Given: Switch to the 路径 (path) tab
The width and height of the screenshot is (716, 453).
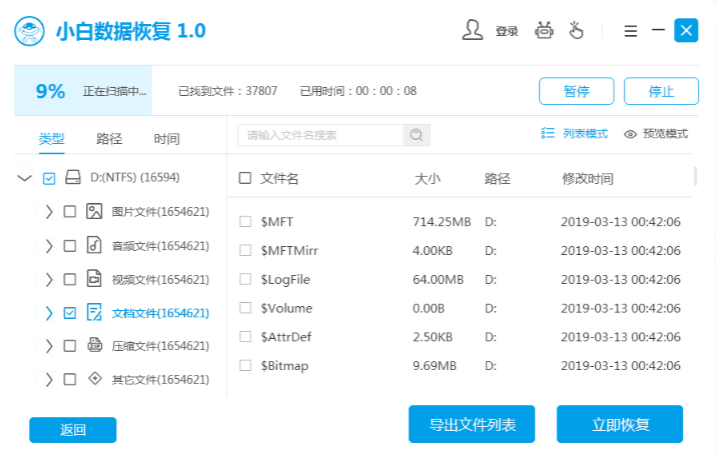Looking at the screenshot, I should [109, 139].
